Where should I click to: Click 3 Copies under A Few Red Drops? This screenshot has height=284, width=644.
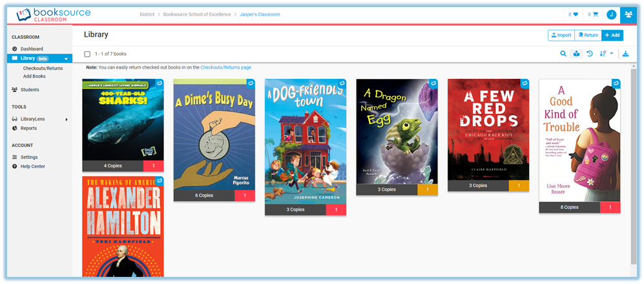(478, 186)
